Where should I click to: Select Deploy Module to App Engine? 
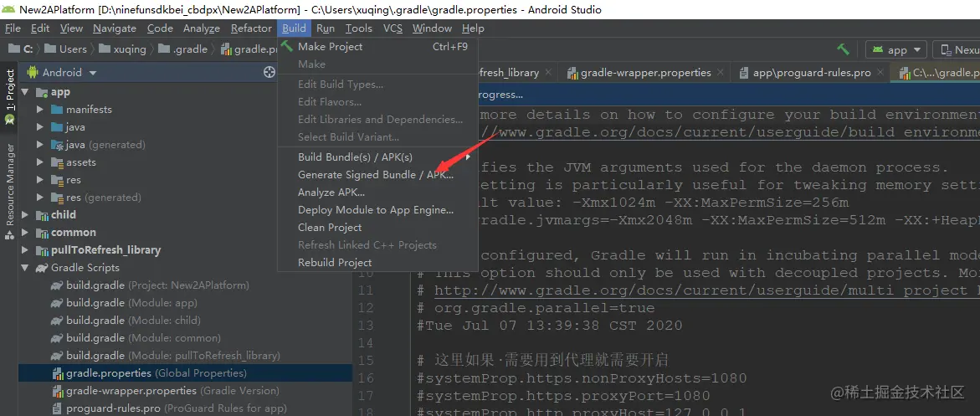[377, 209]
